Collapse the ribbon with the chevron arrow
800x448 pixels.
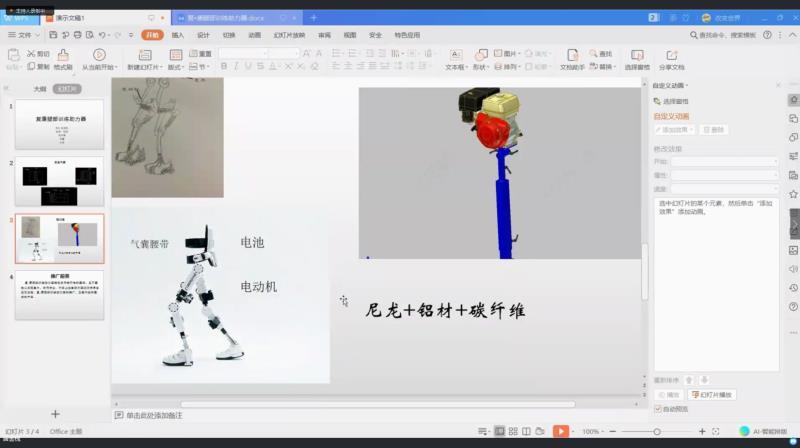coord(792,35)
